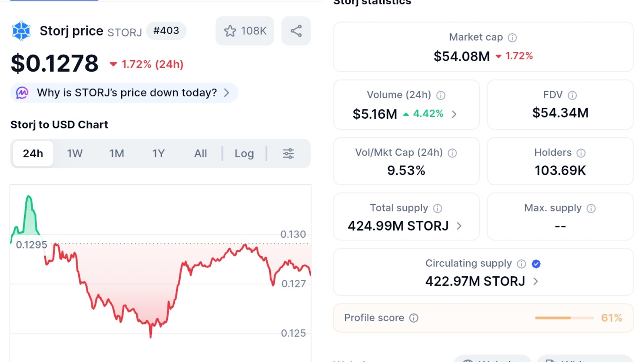
Task: Toggle the Log chart scale
Action: [x=244, y=154]
